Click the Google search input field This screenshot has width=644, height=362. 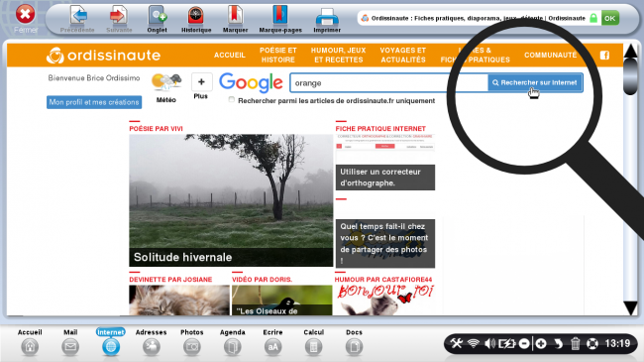coord(388,82)
